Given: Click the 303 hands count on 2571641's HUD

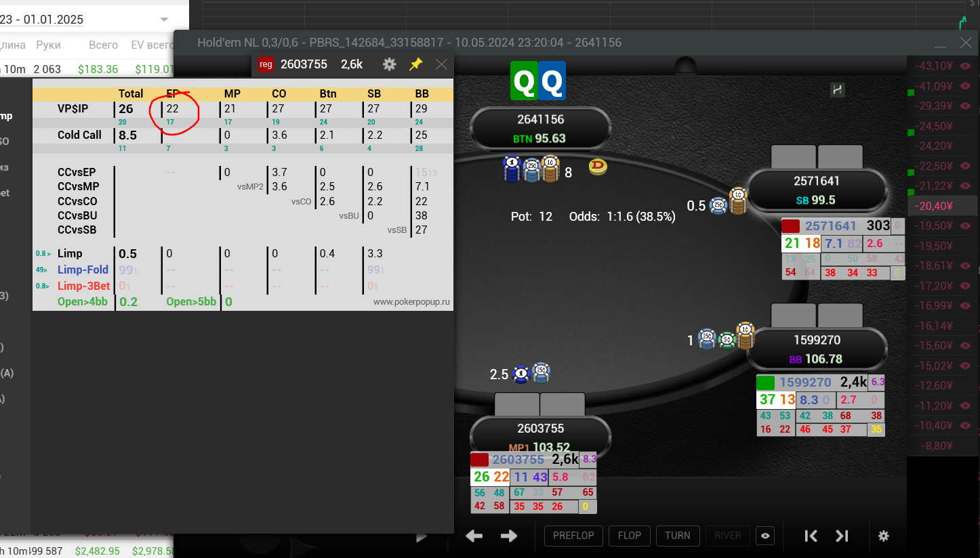Looking at the screenshot, I should (878, 226).
